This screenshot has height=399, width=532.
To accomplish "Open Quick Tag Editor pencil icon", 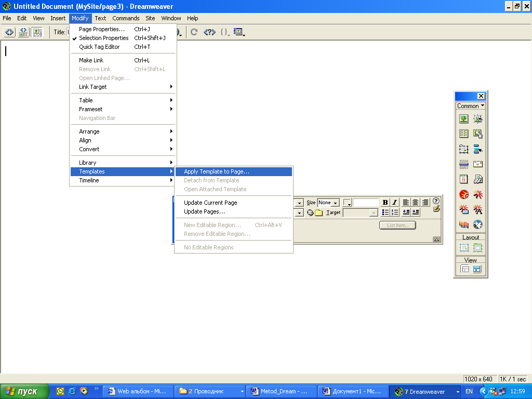I will point(436,209).
